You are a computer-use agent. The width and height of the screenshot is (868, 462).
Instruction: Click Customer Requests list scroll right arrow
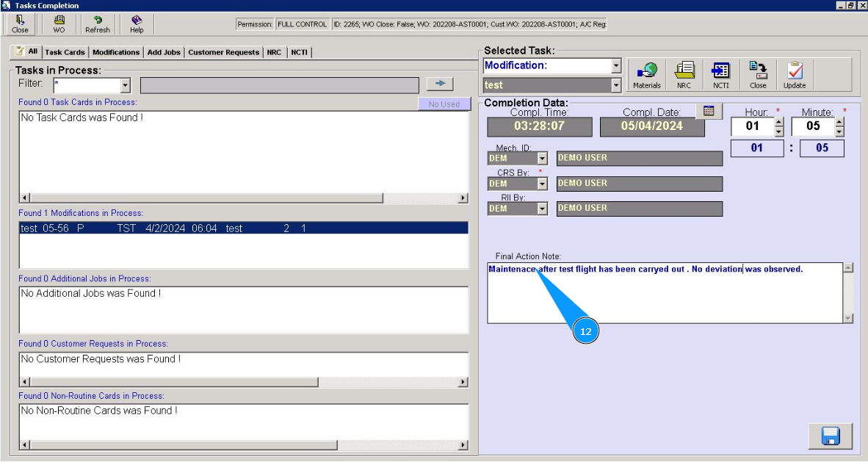(463, 382)
